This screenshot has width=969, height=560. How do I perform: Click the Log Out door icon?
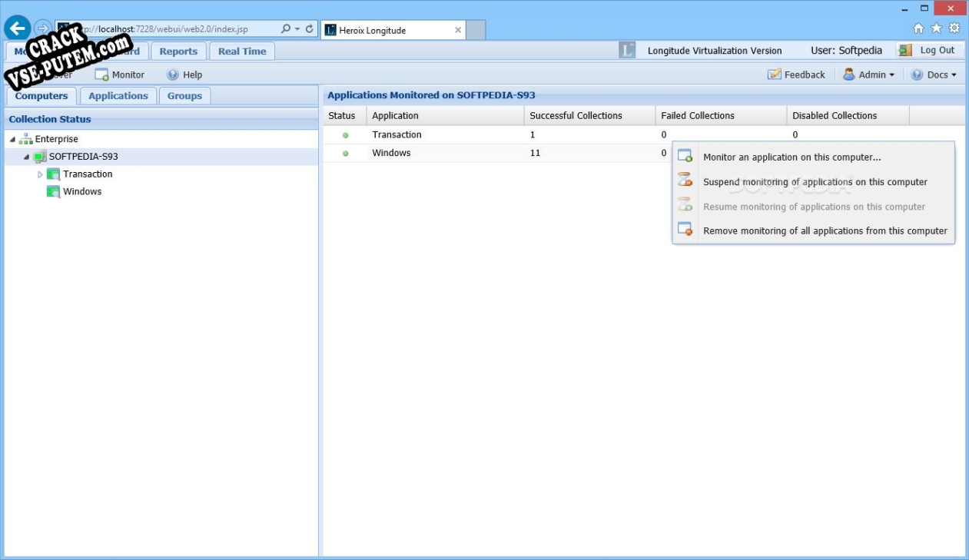point(904,49)
